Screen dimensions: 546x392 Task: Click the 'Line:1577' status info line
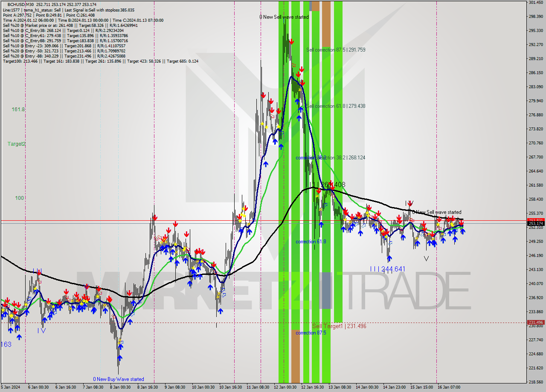(x=69, y=10)
